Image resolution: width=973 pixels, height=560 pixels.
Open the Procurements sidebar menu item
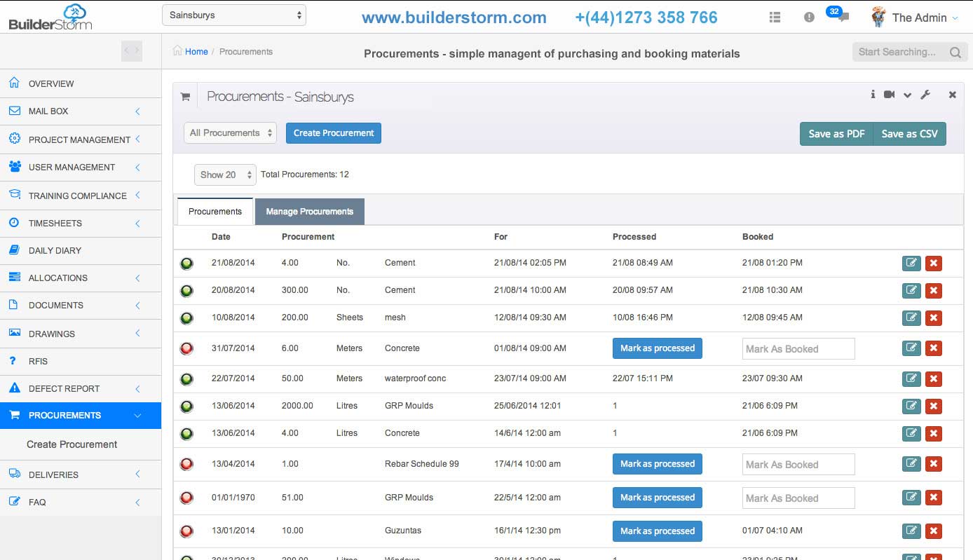tap(81, 416)
